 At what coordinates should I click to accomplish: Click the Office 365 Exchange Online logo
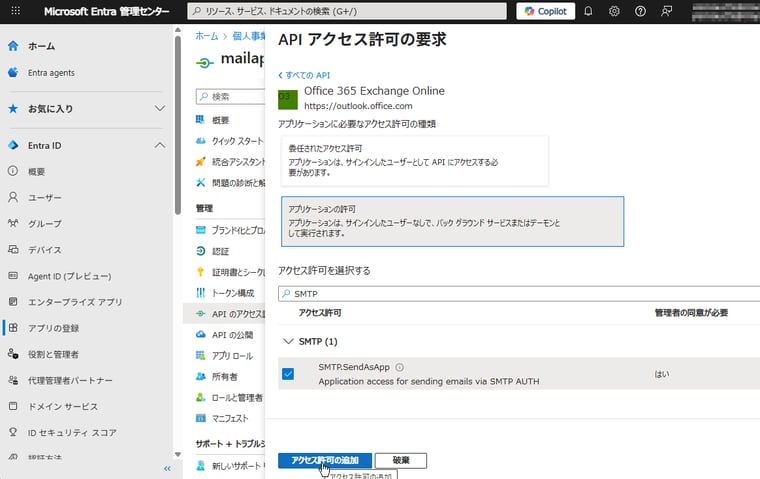pyautogui.click(x=287, y=99)
